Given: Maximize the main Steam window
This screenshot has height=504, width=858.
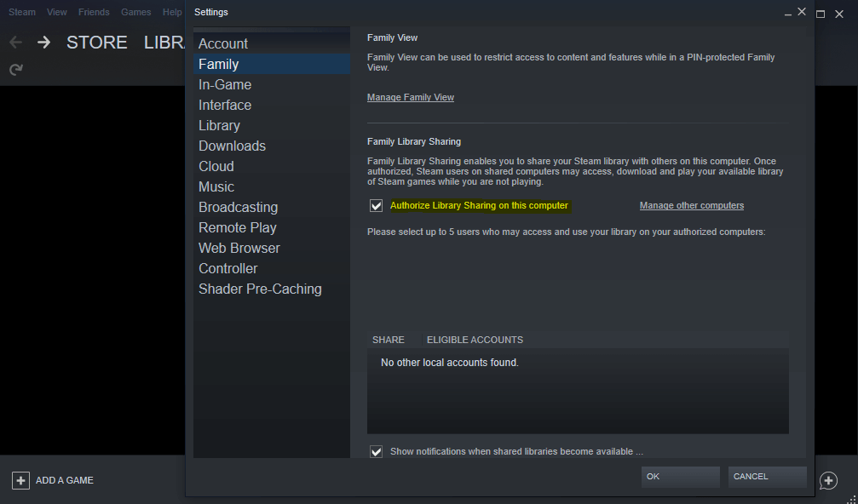Looking at the screenshot, I should coord(821,14).
